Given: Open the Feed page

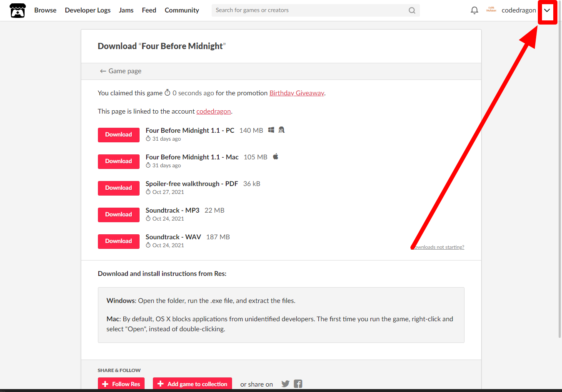Looking at the screenshot, I should point(149,10).
